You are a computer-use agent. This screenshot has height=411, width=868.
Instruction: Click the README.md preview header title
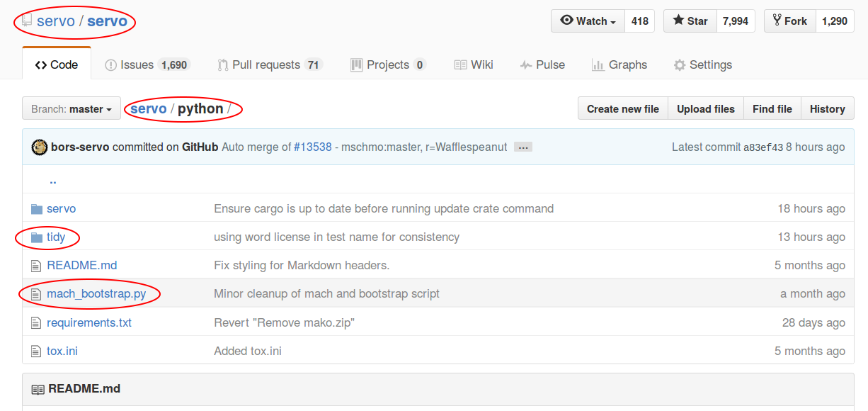(84, 389)
